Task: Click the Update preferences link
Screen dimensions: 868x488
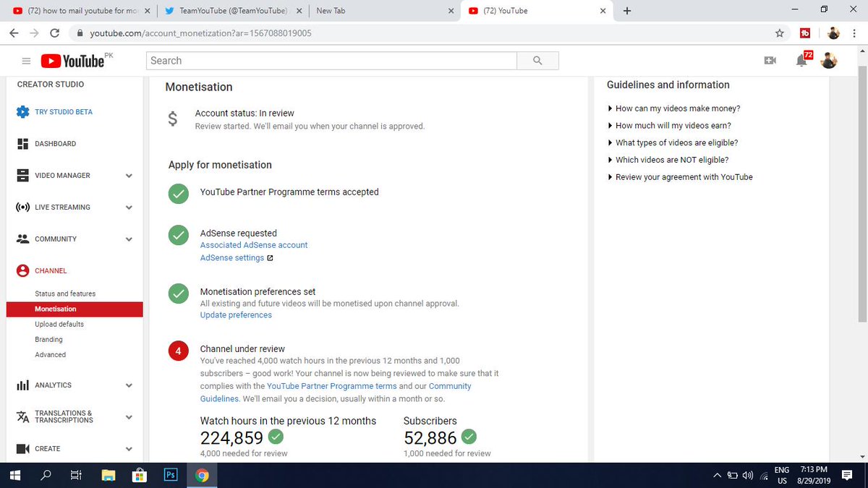Action: pyautogui.click(x=236, y=315)
